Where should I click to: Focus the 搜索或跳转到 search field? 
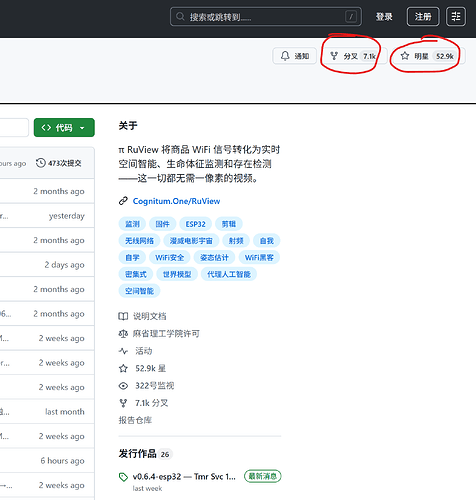point(266,16)
